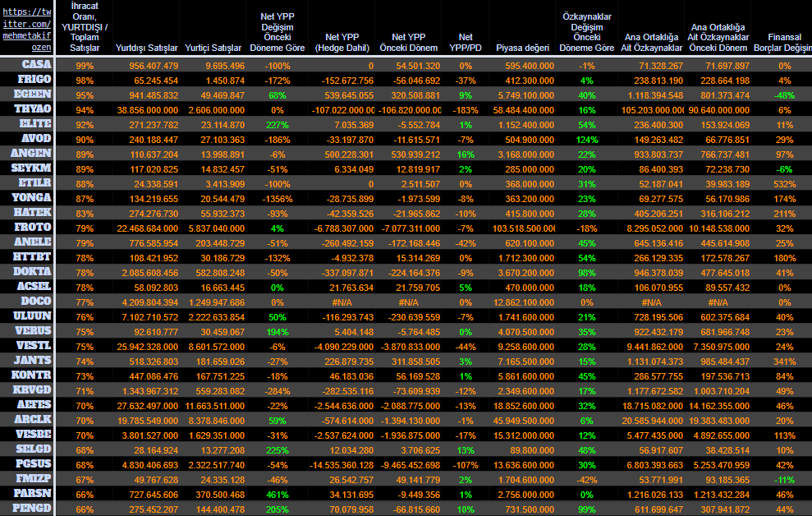Click the FROTO ticker label
Screen dimensions: 812x516
pos(33,227)
